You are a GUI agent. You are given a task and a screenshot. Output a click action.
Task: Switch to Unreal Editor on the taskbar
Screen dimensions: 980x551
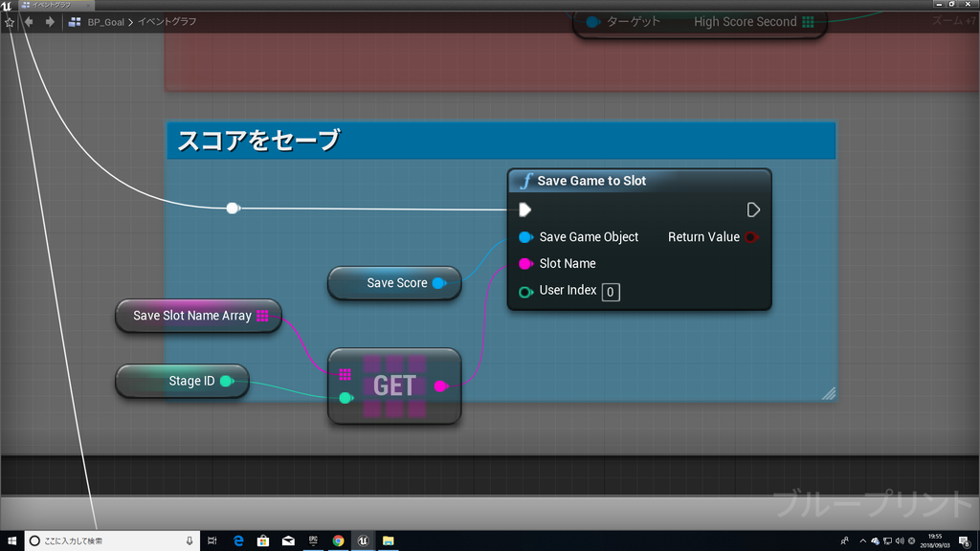363,541
